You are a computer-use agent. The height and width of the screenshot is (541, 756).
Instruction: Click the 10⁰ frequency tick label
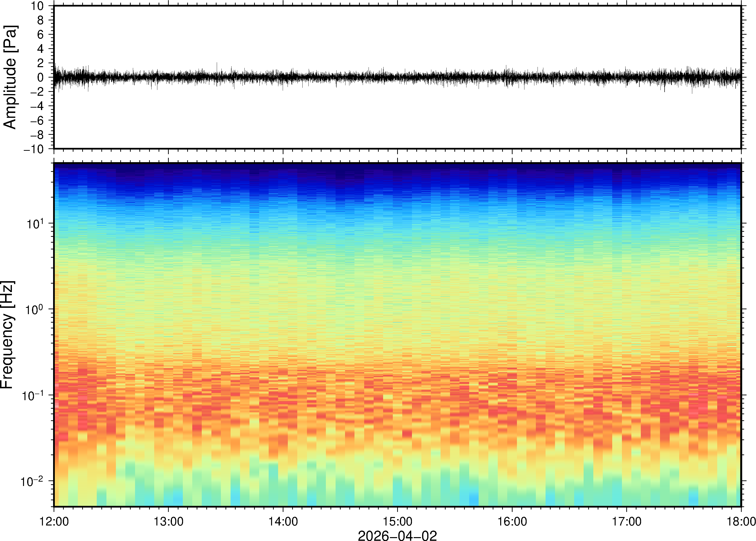coord(34,310)
